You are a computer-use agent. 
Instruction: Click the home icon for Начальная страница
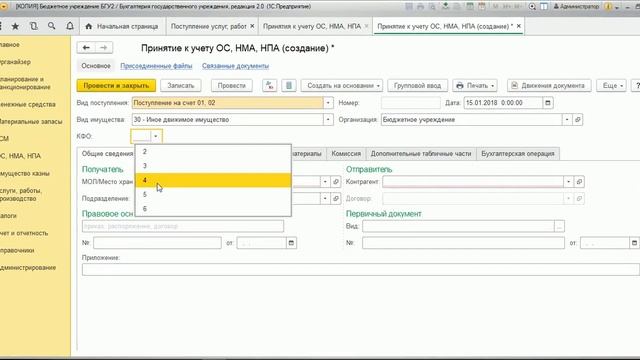pos(89,26)
